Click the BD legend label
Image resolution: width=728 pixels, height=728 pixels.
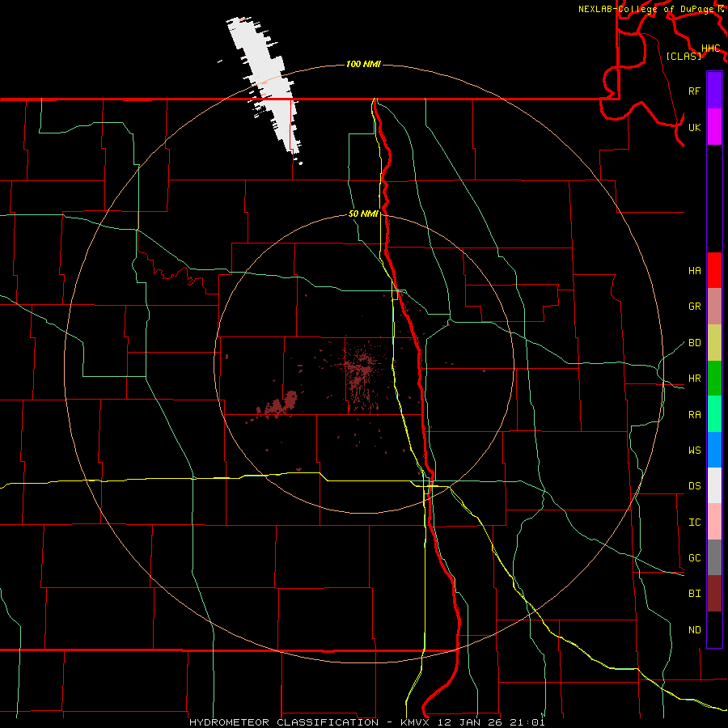(694, 343)
